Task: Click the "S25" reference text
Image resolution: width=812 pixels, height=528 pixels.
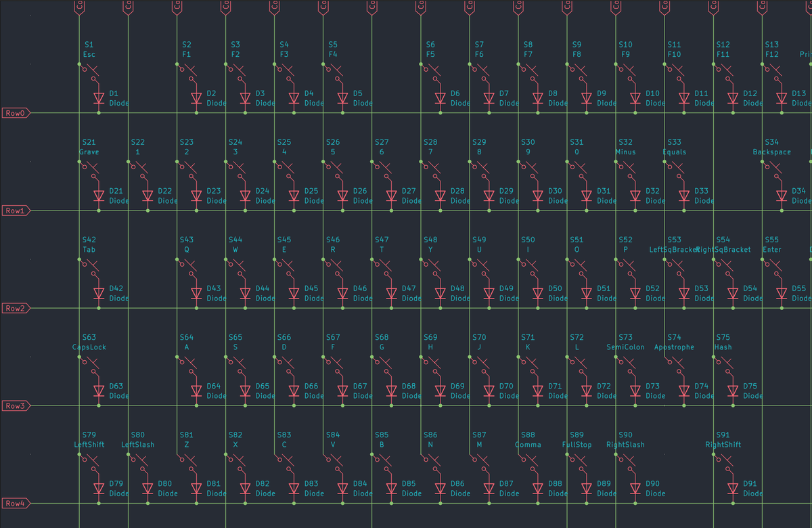Action: [x=284, y=142]
